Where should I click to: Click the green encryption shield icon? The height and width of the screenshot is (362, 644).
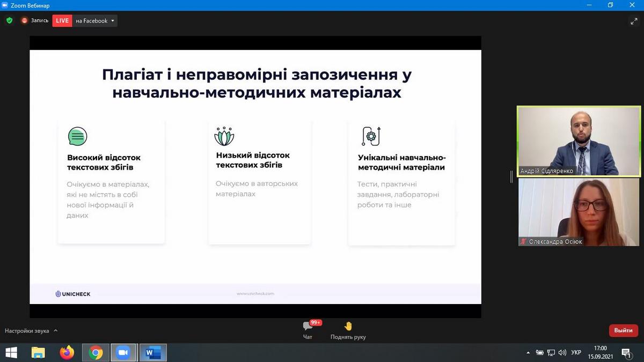point(9,20)
